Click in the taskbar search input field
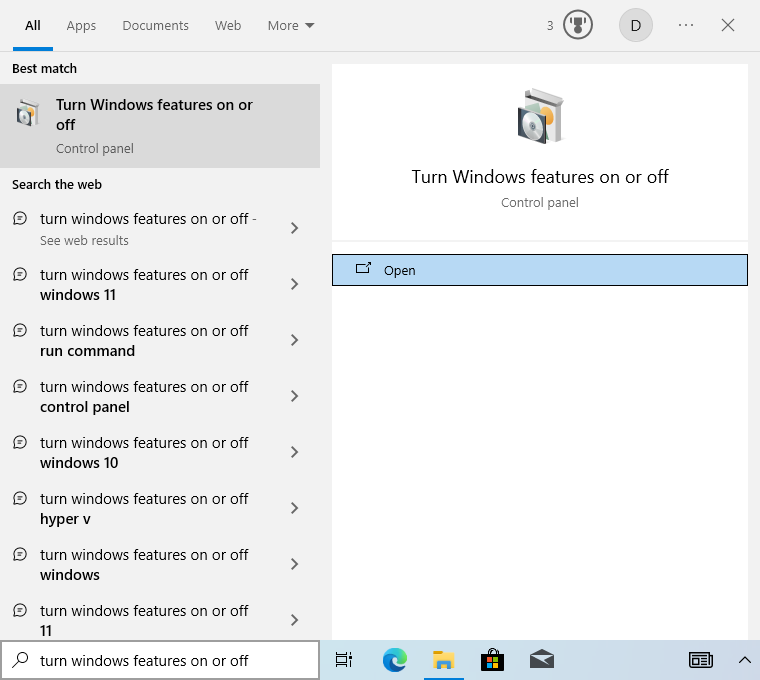Viewport: 760px width, 680px height. click(160, 660)
